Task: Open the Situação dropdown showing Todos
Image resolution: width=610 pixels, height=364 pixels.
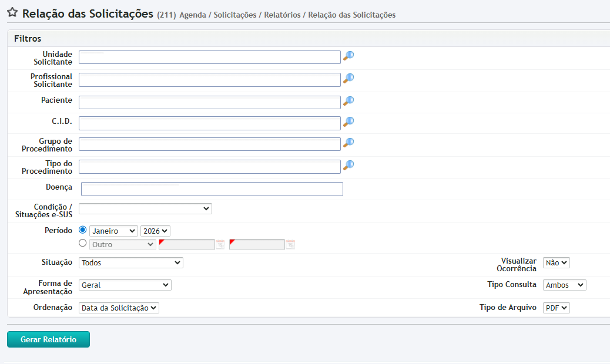Action: click(130, 262)
